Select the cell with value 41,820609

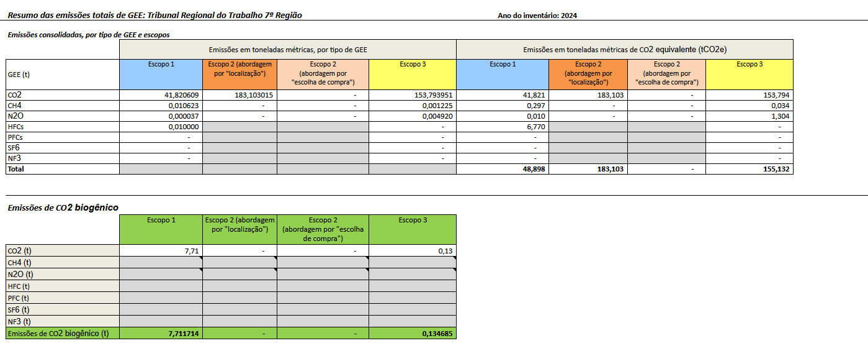coord(161,95)
